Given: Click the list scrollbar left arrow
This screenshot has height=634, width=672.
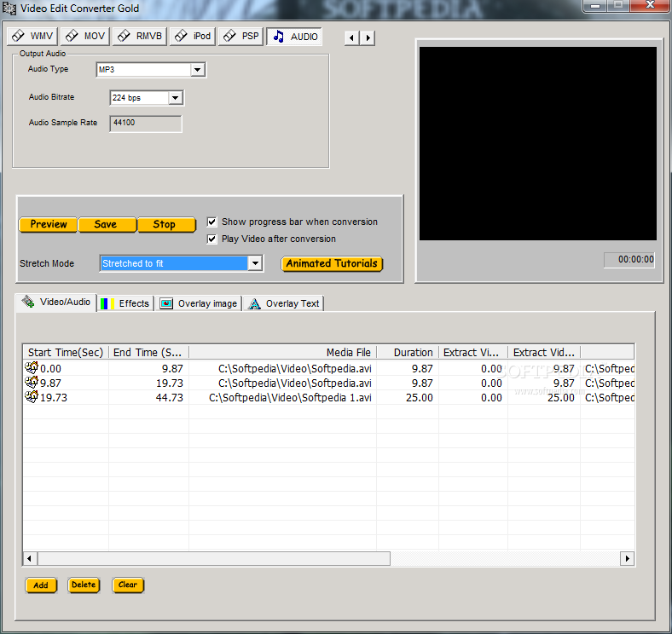Looking at the screenshot, I should point(30,559).
